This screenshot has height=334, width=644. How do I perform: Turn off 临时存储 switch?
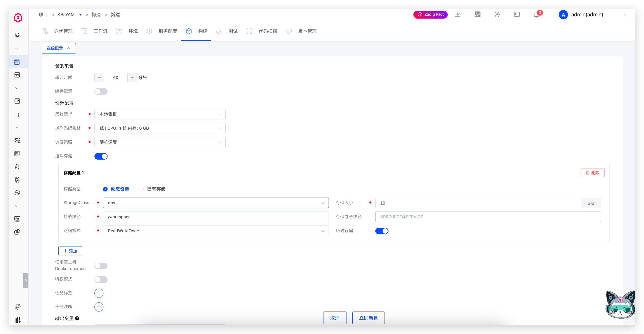[381, 231]
